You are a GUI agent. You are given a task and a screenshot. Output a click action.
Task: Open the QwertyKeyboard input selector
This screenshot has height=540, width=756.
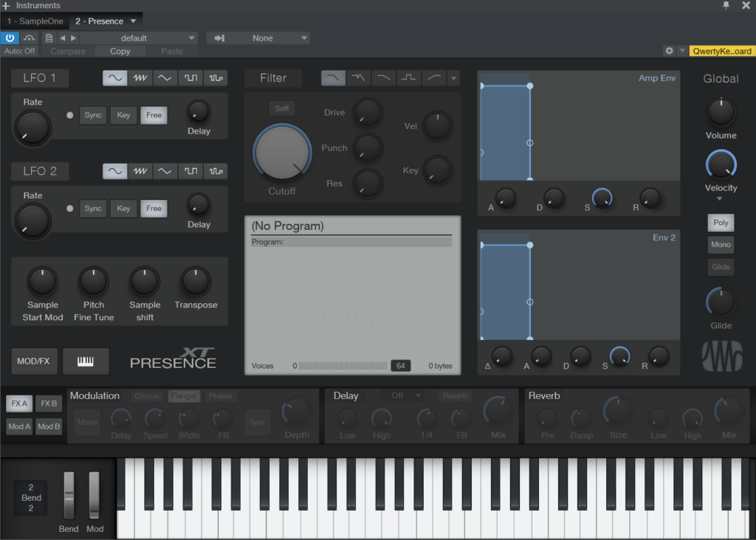[x=722, y=51]
